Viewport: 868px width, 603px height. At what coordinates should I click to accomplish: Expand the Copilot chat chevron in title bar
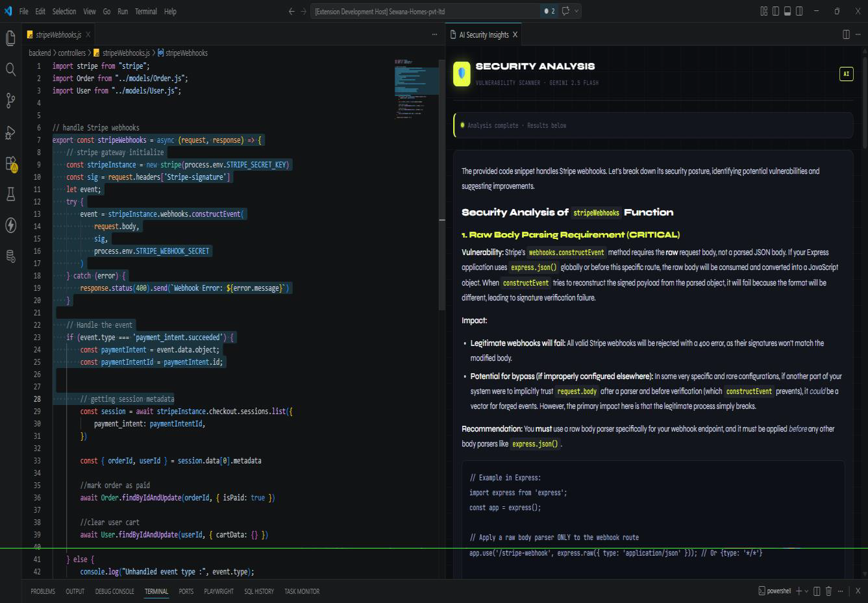(576, 11)
